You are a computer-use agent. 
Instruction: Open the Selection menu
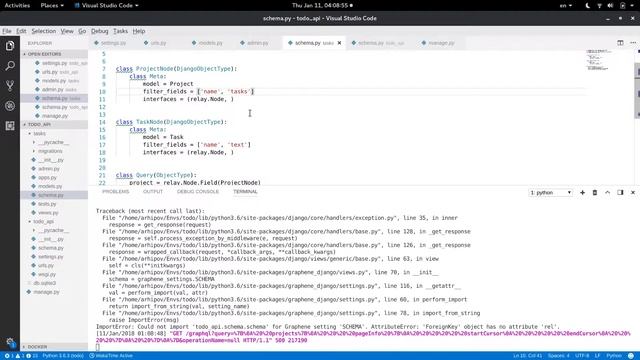point(44,31)
